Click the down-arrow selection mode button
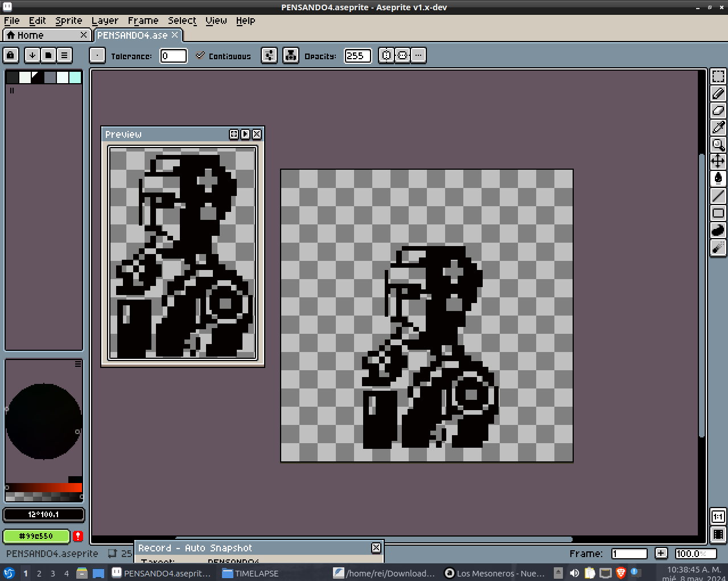Screen dimensions: 728x581 pos(32,55)
